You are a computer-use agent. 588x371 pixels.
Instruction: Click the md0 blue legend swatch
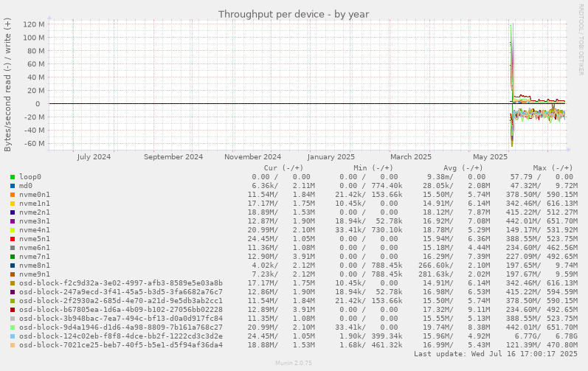[13, 186]
